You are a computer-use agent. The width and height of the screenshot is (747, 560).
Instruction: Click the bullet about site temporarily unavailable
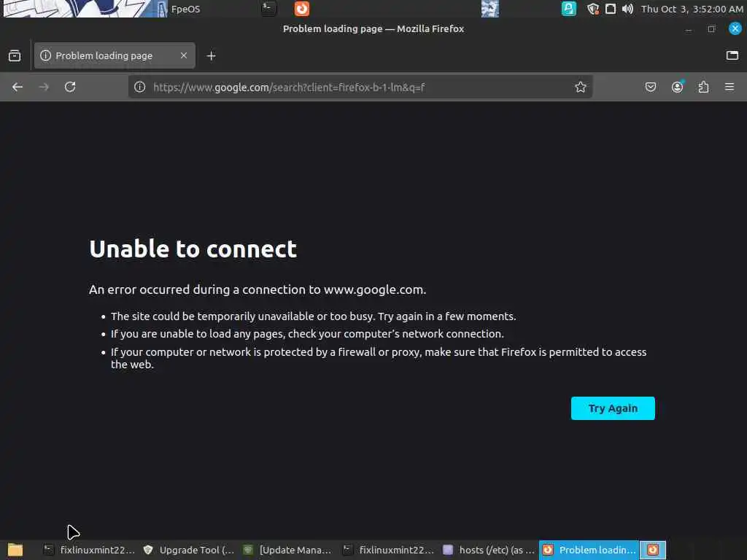point(313,316)
